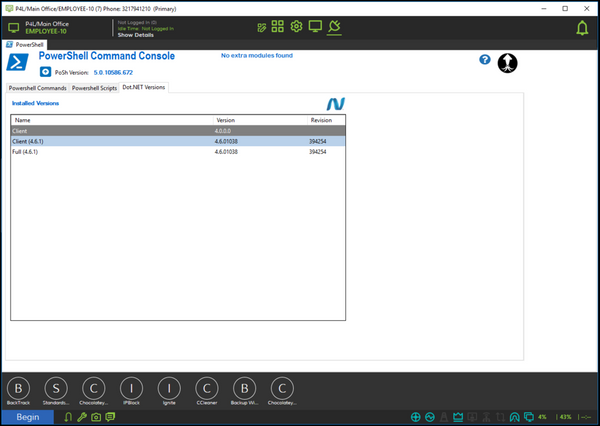600x426 pixels.
Task: Click the screen display icon in top toolbar
Action: (x=315, y=27)
